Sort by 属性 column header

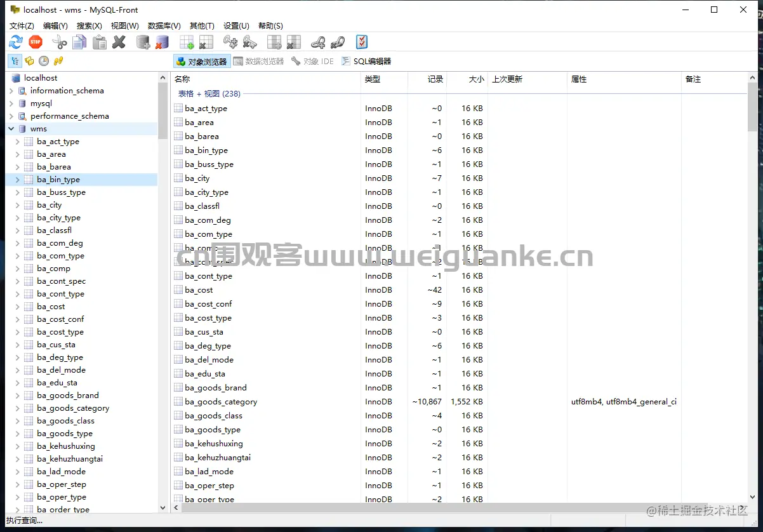(x=624, y=79)
